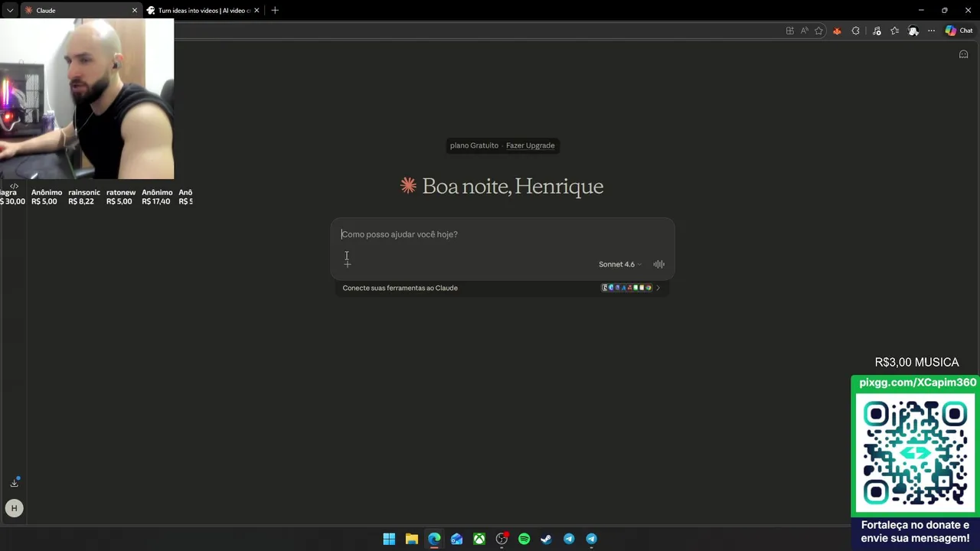The height and width of the screenshot is (551, 980).
Task: Open the MetaMask fox extension
Action: coord(837,31)
